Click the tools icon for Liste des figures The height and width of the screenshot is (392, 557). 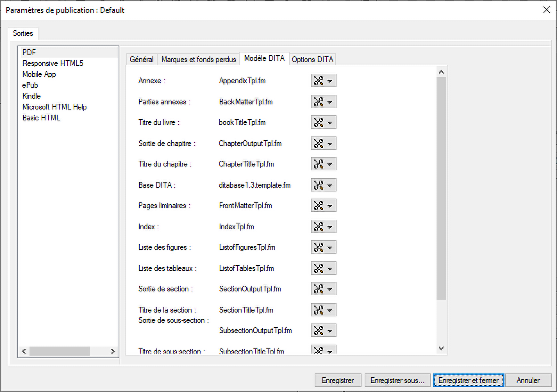(x=319, y=247)
